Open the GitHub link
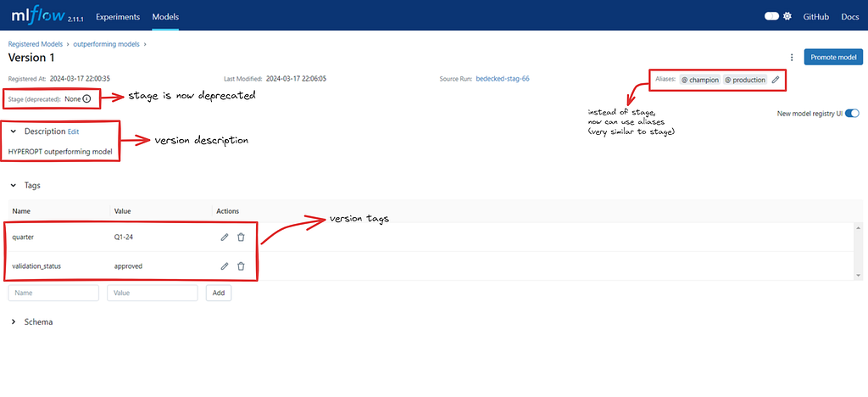 [x=816, y=17]
